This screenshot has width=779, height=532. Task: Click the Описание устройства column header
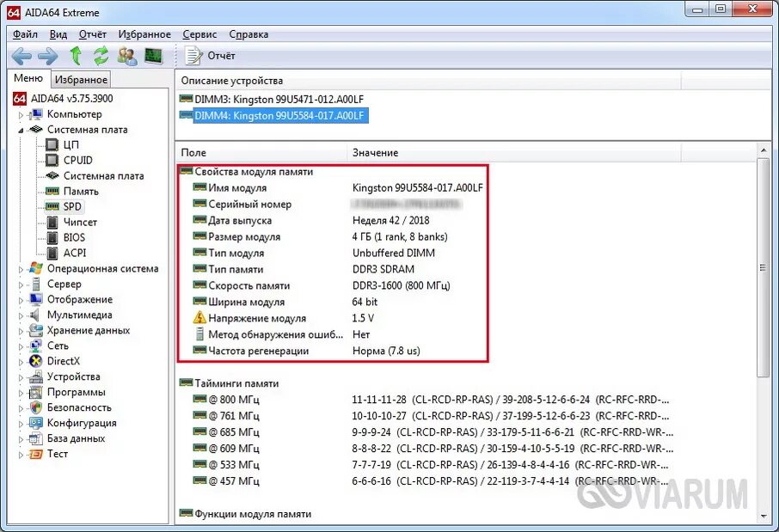point(429,81)
